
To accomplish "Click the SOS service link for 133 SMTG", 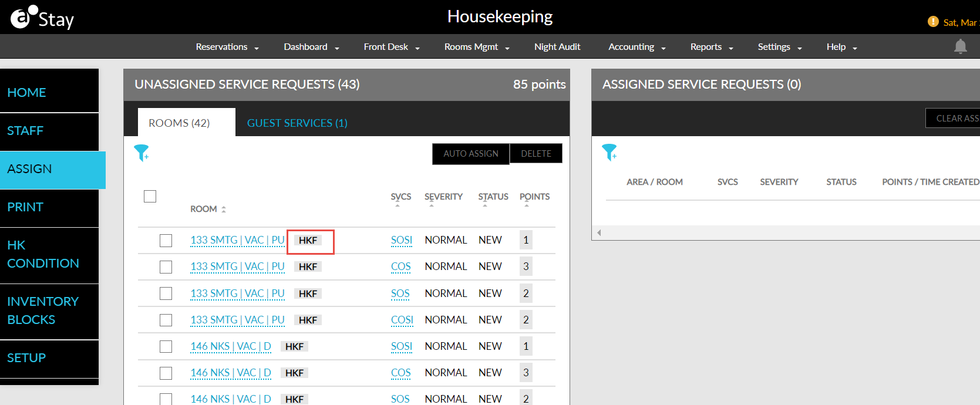I will [x=400, y=293].
